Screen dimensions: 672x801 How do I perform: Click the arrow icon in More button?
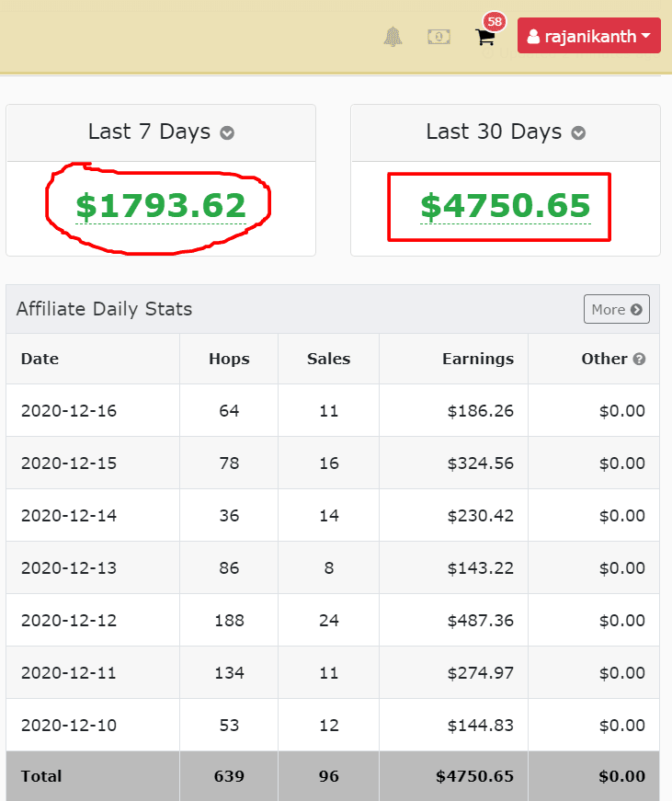point(635,310)
